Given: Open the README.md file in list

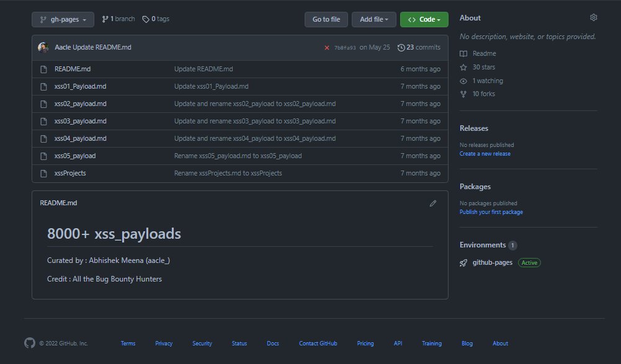Looking at the screenshot, I should click(x=73, y=69).
